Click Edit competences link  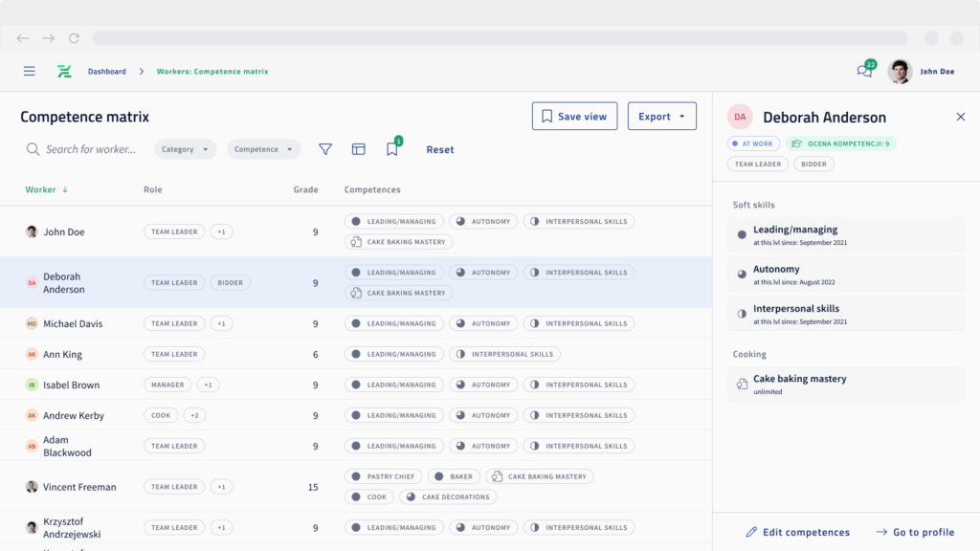coord(798,532)
